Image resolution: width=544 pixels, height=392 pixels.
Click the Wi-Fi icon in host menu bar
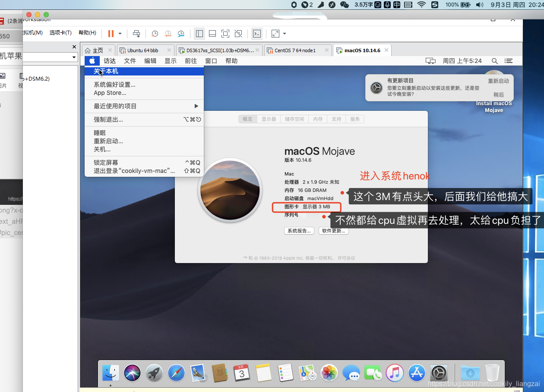tap(421, 5)
